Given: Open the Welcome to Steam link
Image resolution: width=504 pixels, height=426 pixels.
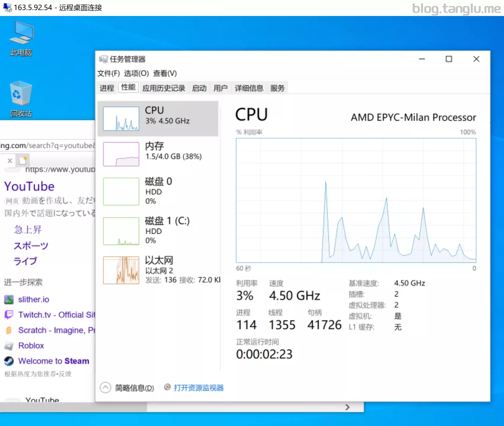Looking at the screenshot, I should click(54, 361).
